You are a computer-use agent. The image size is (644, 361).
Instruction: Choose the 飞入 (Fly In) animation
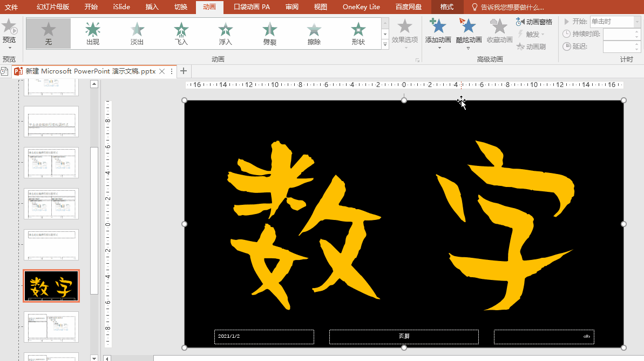pyautogui.click(x=181, y=34)
